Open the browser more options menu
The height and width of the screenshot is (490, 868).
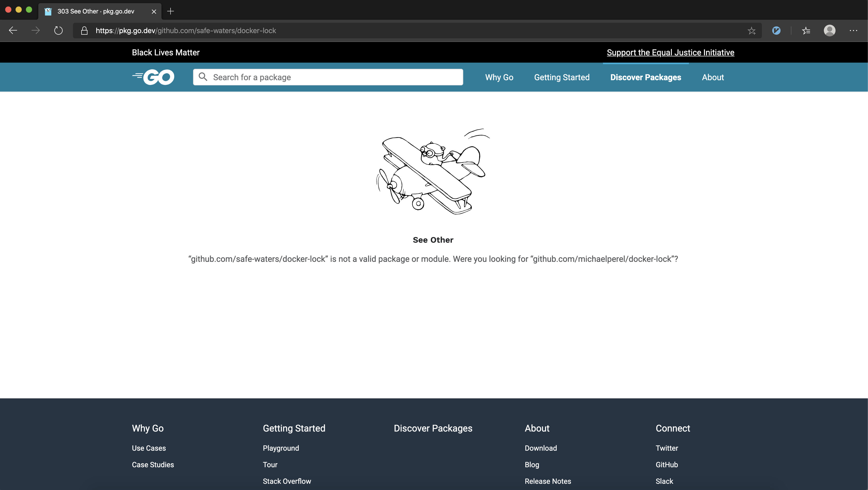[x=854, y=31]
